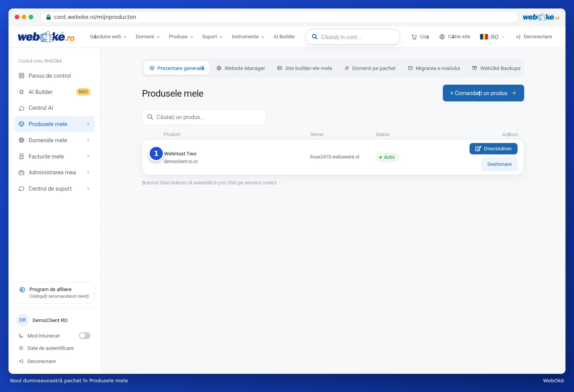Toggle the Mod întunecat switch

click(85, 336)
